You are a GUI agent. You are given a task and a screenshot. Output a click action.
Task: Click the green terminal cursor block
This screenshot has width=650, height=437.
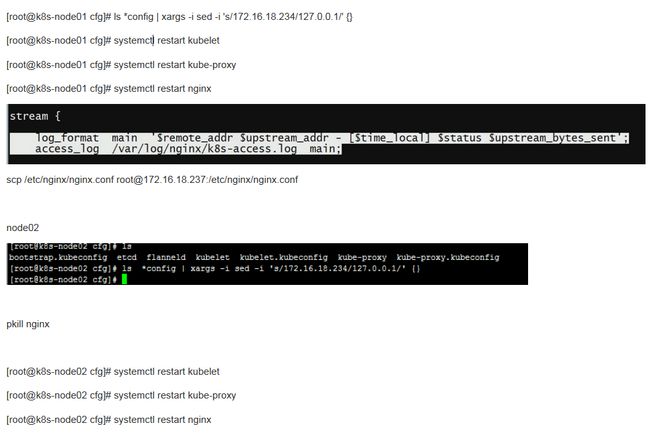[x=124, y=279]
